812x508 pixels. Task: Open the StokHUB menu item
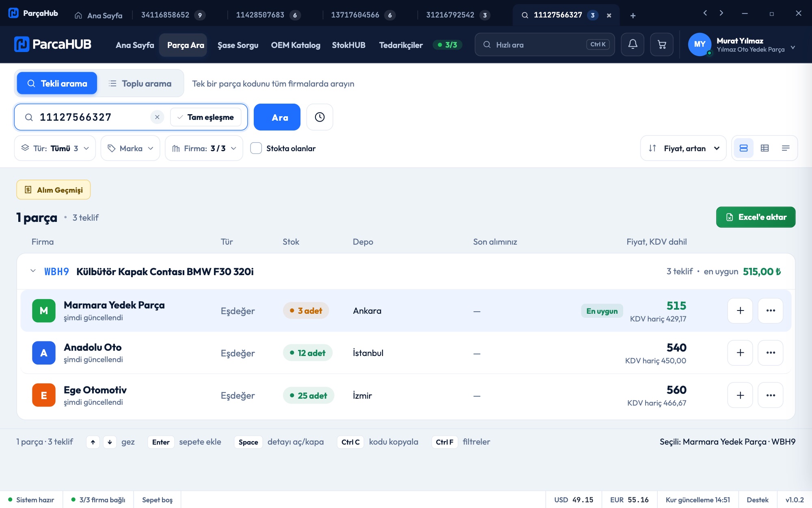tap(349, 45)
